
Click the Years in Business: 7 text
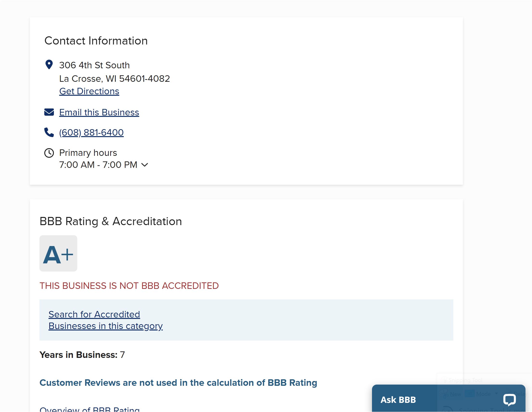coord(82,355)
